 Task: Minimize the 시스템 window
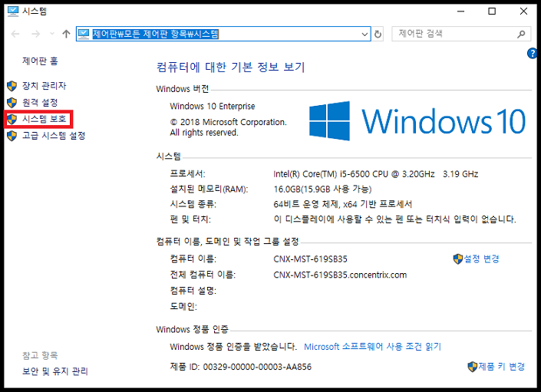point(460,12)
